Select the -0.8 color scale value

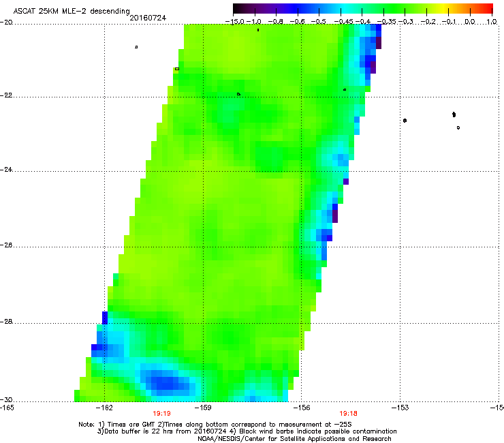(x=276, y=22)
